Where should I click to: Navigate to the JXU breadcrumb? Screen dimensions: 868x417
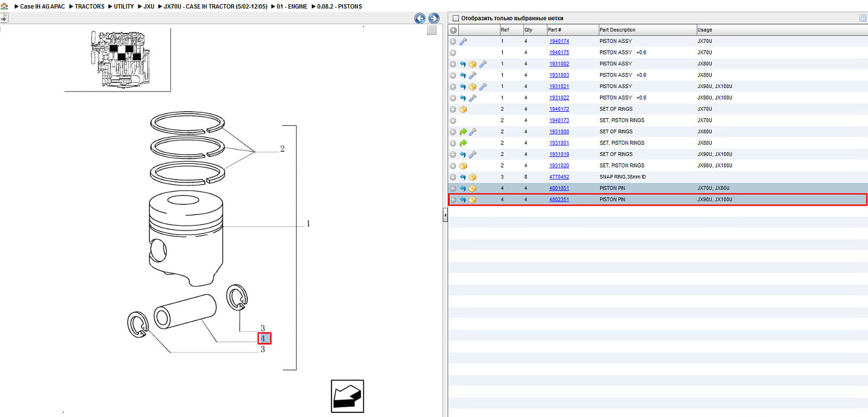click(x=149, y=6)
